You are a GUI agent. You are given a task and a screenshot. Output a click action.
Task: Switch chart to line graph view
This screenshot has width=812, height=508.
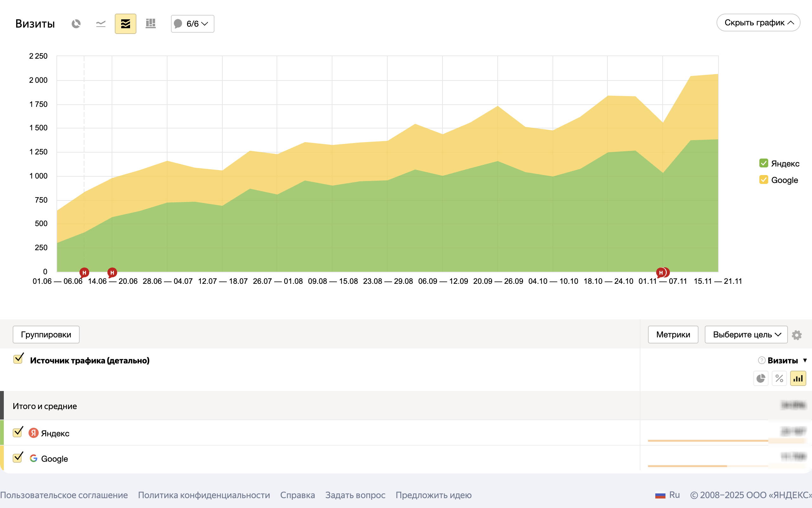pyautogui.click(x=101, y=24)
